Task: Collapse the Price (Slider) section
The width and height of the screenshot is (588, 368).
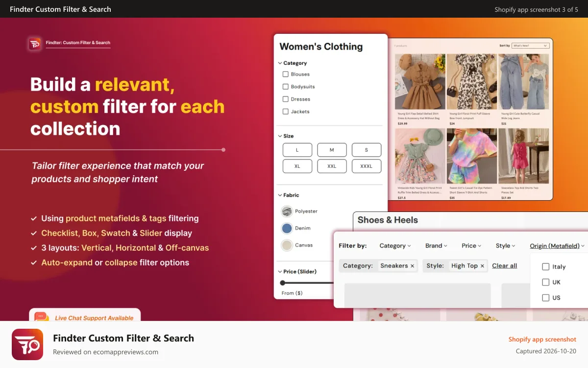Action: 297,271
